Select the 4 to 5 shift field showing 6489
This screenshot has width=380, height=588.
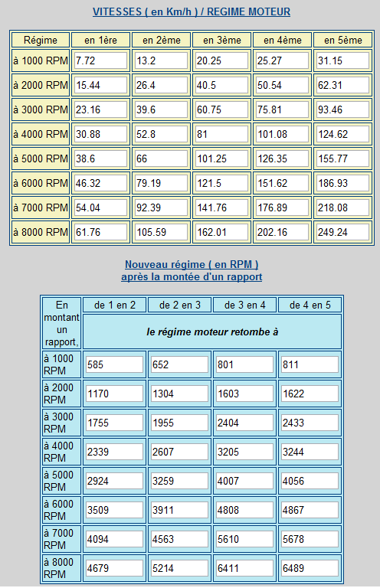(310, 568)
